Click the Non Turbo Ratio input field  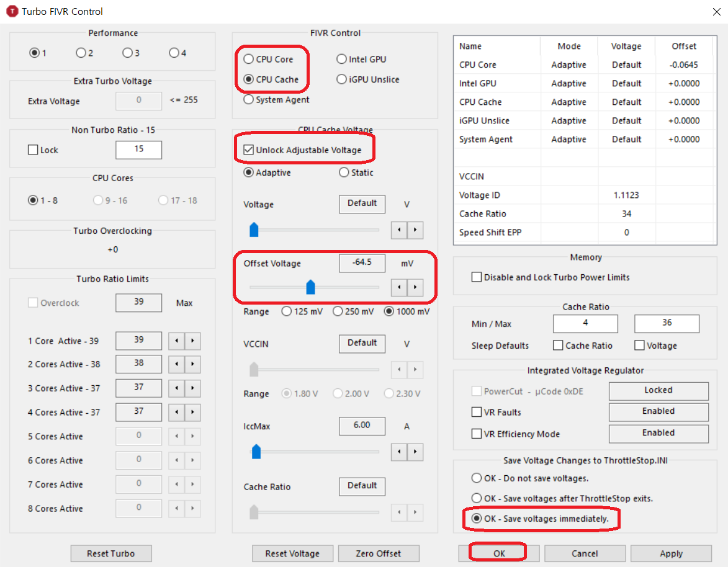(x=139, y=150)
